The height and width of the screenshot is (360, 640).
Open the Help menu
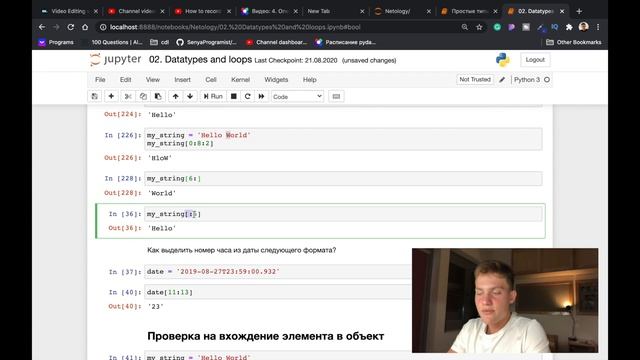pos(309,80)
